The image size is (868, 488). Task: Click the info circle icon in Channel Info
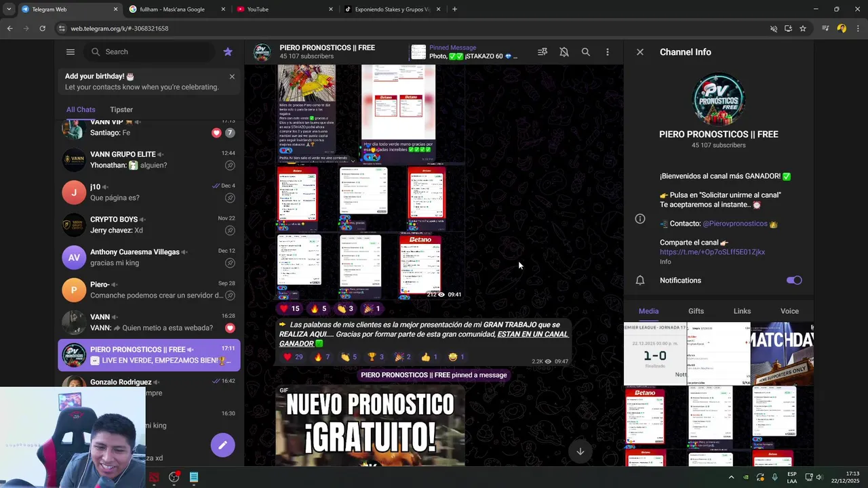[x=640, y=218]
